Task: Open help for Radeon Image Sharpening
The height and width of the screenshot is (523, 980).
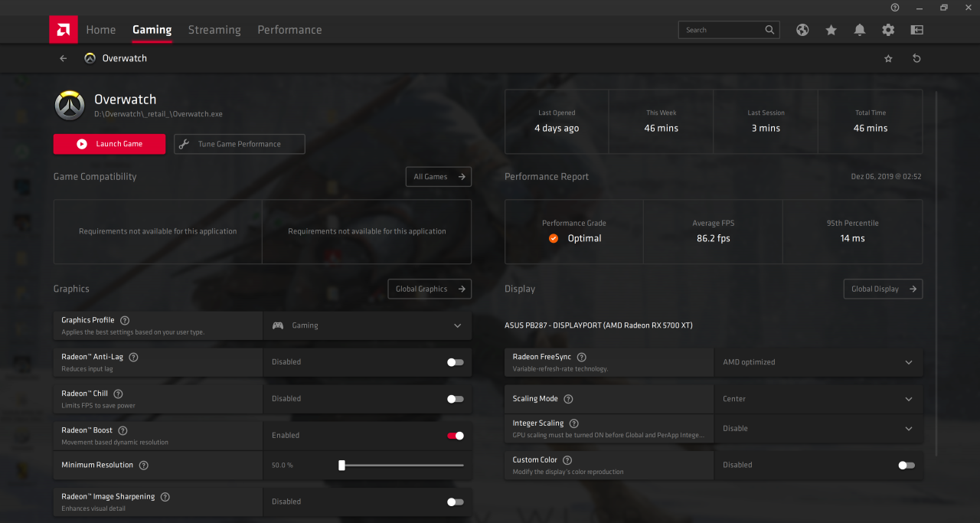Action: 165,497
